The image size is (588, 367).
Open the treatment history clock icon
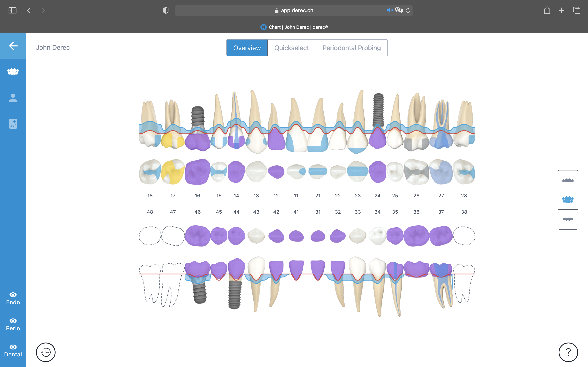coord(46,352)
